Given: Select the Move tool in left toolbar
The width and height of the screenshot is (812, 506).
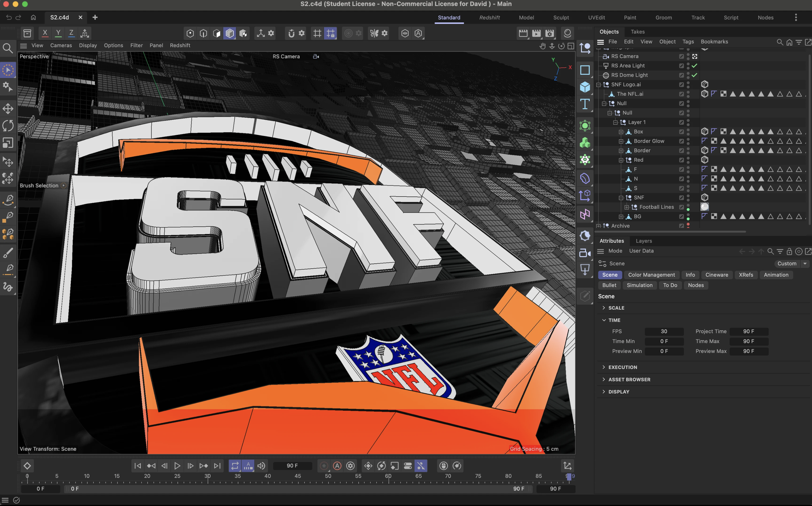Looking at the screenshot, I should tap(8, 109).
